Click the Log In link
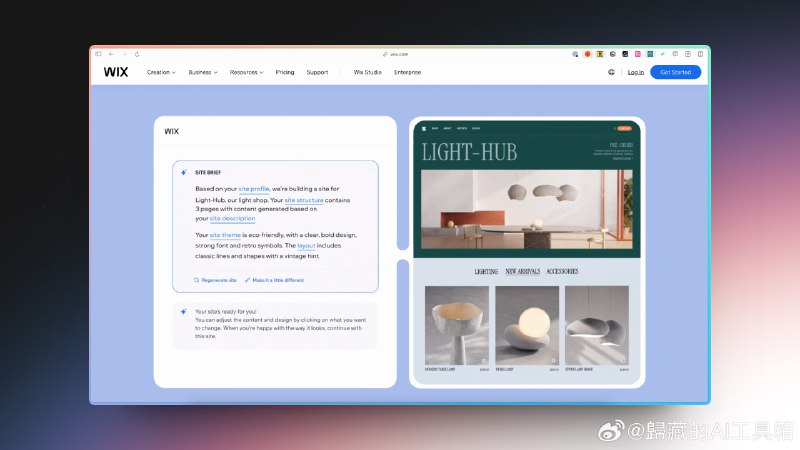The height and width of the screenshot is (450, 800). [x=636, y=72]
